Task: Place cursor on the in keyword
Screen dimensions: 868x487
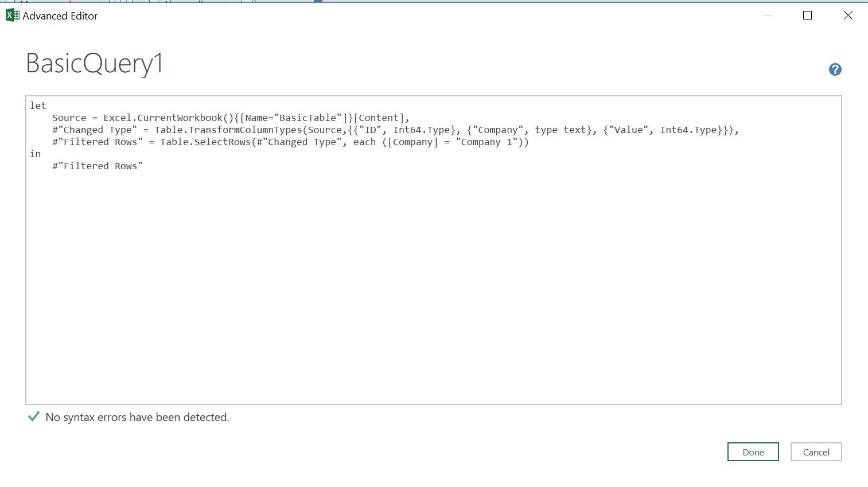Action: coord(35,153)
